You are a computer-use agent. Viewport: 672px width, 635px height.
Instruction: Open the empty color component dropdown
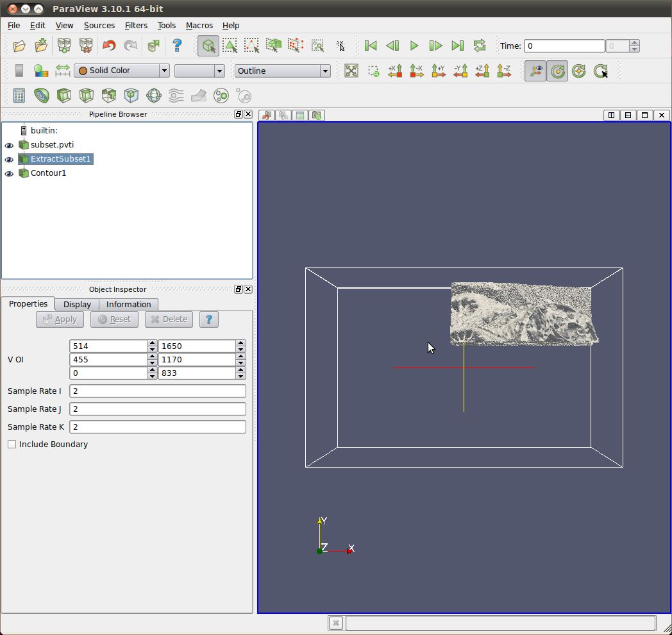[x=199, y=71]
